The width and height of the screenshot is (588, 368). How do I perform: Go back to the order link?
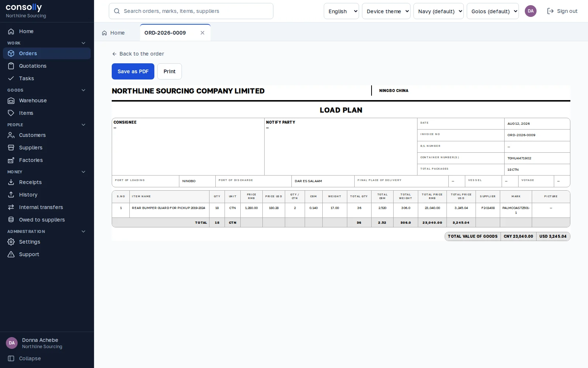point(138,54)
